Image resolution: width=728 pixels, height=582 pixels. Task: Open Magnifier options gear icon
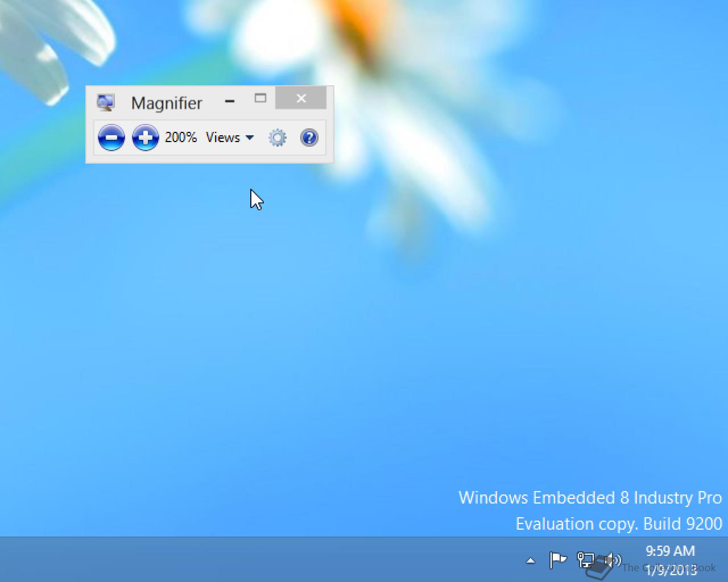click(x=278, y=138)
